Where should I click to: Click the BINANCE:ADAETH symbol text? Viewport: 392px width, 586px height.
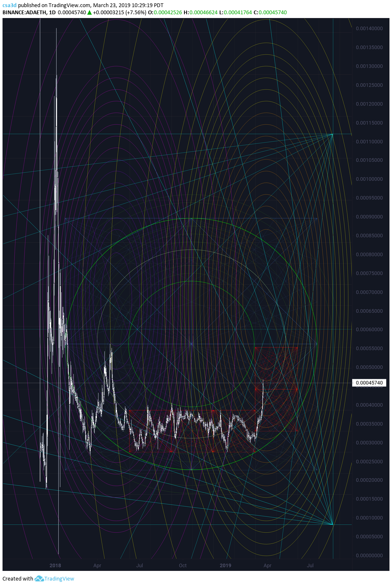coord(24,13)
